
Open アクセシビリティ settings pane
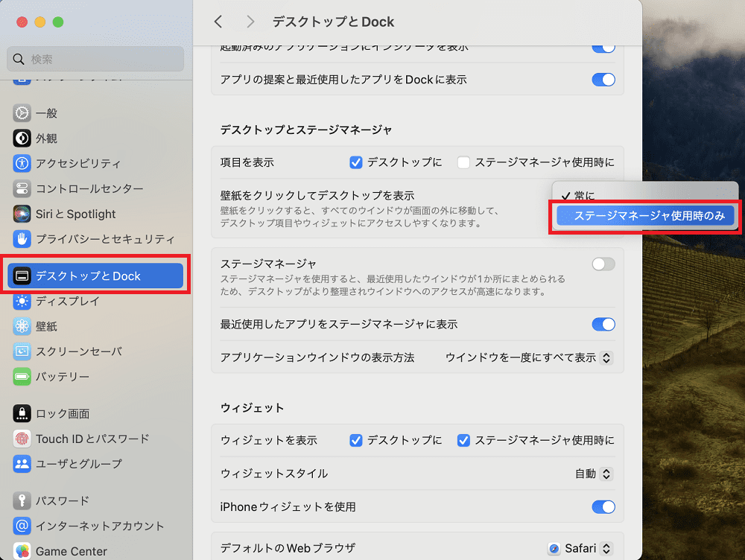tap(95, 163)
